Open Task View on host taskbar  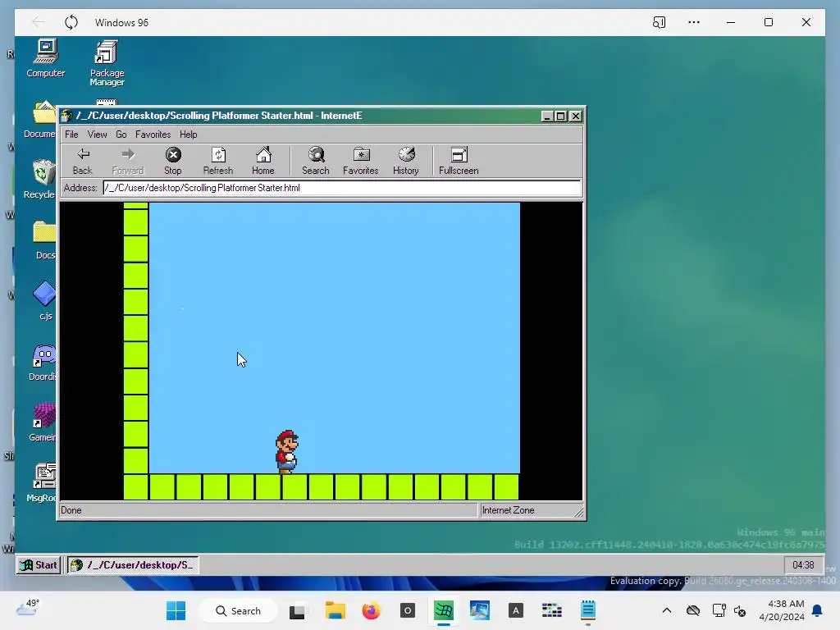pos(297,610)
